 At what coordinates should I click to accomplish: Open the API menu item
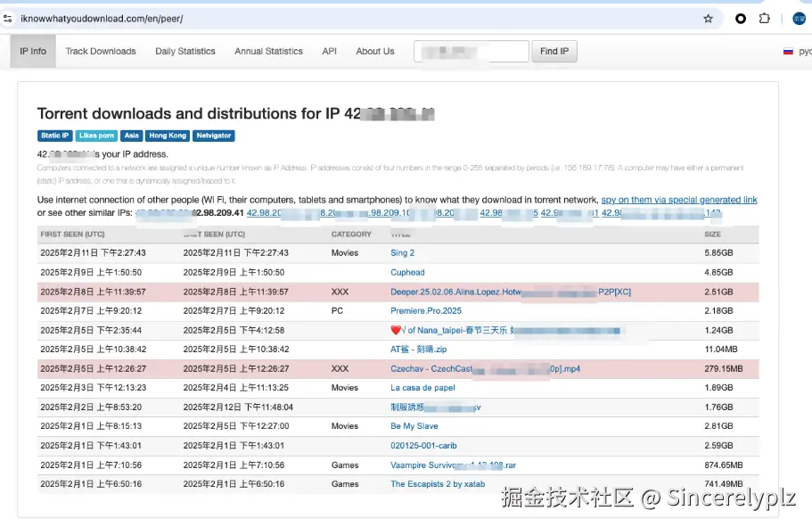(x=330, y=52)
